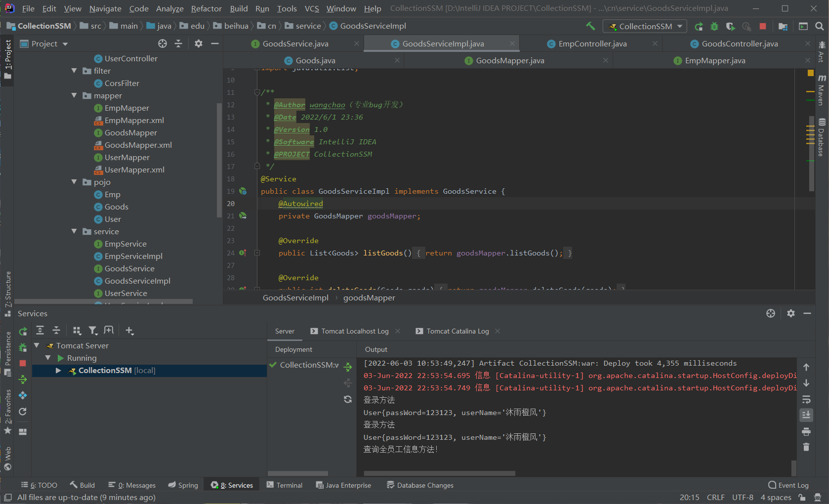
Task: Open the CollectionSSM run configuration dropdown
Action: coord(645,26)
